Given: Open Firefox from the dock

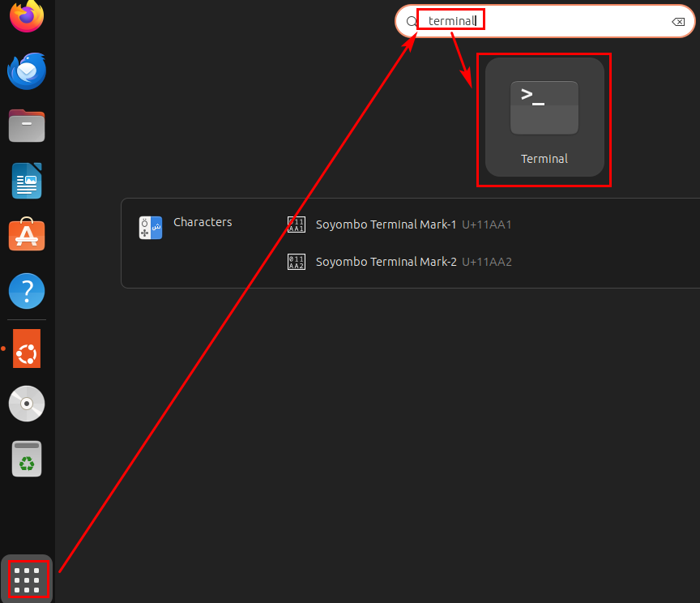Looking at the screenshot, I should click(x=27, y=16).
